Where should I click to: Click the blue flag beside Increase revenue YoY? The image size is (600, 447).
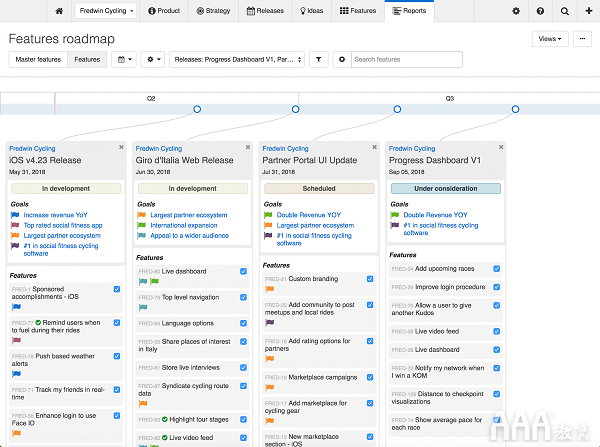pyautogui.click(x=15, y=215)
